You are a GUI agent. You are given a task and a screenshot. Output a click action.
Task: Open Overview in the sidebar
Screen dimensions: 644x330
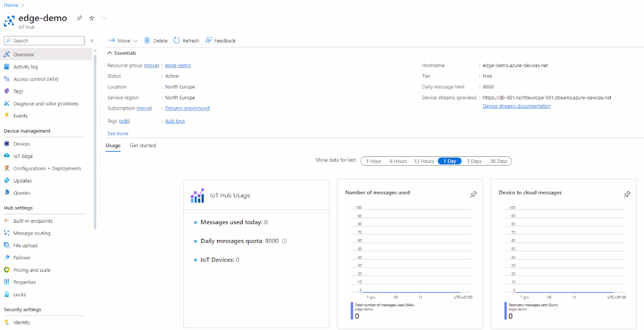[x=46, y=54]
